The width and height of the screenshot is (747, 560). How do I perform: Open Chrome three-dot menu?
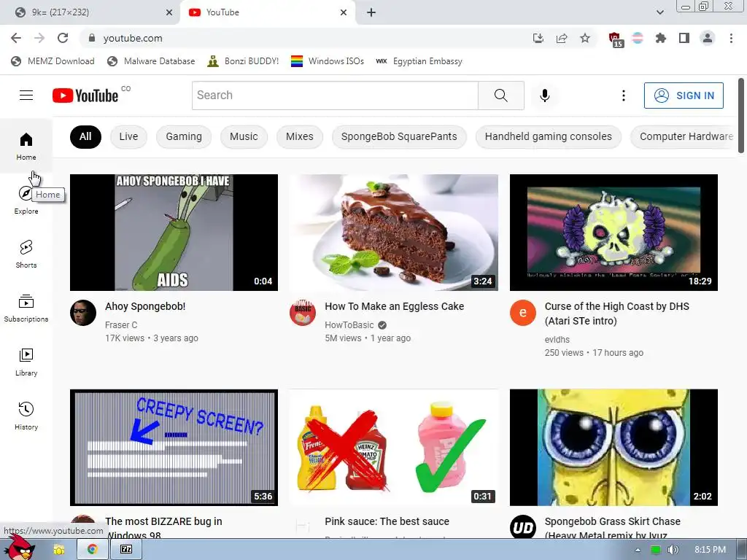pos(731,38)
